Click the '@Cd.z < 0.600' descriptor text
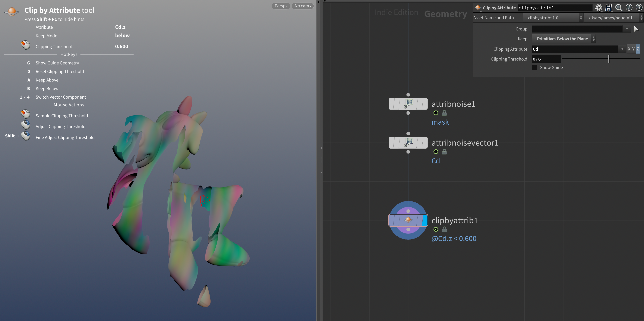This screenshot has height=321, width=644. point(454,239)
